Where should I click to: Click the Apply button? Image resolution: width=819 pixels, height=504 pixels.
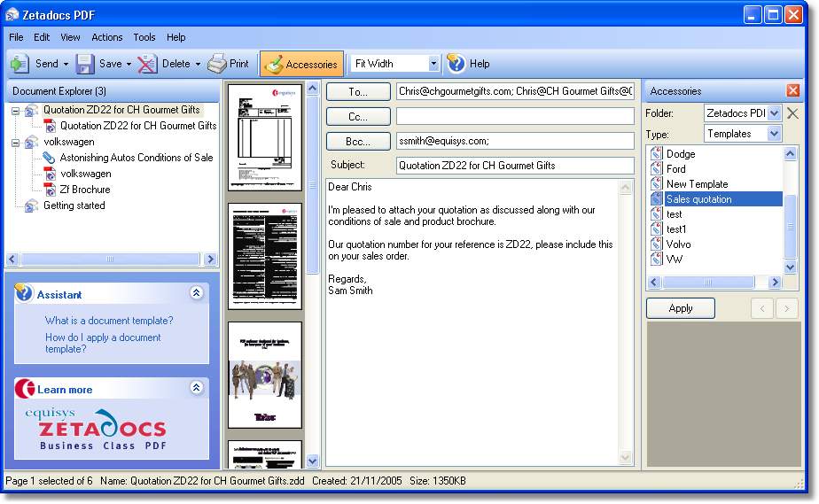[x=681, y=308]
